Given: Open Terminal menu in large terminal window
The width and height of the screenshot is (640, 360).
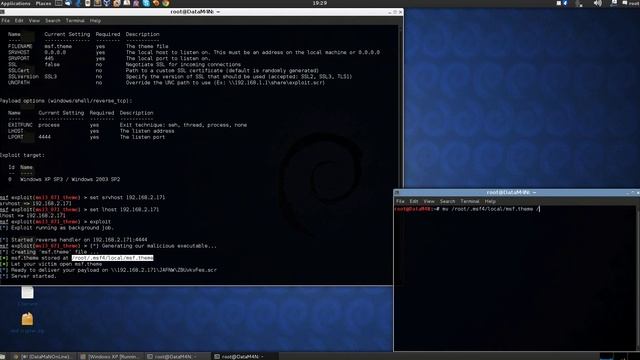Looking at the screenshot, I should pos(75,20).
